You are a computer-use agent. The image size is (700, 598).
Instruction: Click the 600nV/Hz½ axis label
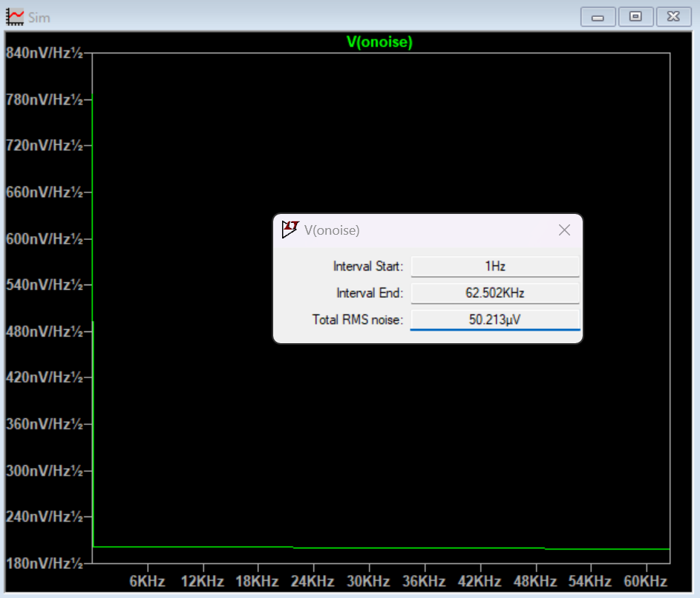point(45,239)
